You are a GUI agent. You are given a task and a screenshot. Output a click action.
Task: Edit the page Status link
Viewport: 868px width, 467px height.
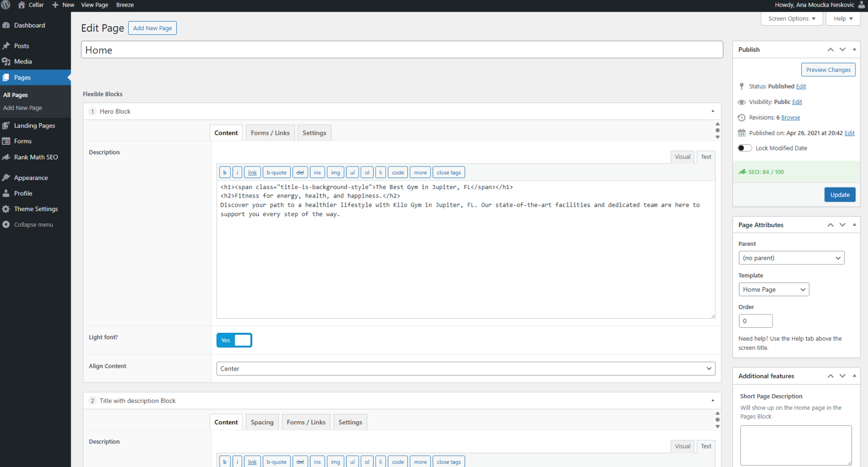pos(801,86)
